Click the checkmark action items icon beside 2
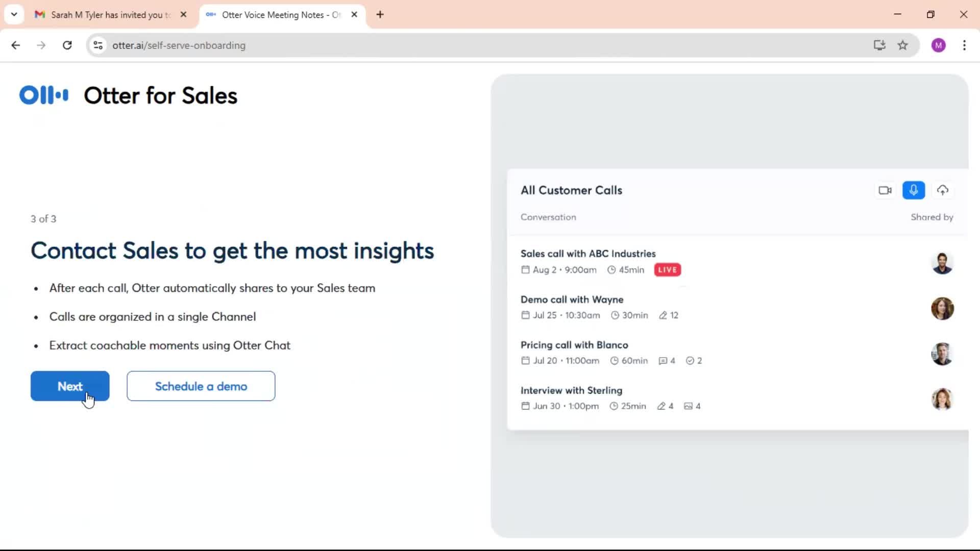 tap(690, 361)
